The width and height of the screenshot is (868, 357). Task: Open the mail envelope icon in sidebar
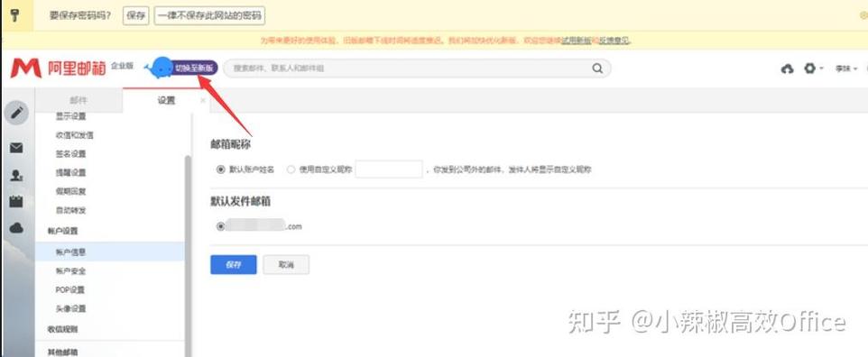pyautogui.click(x=16, y=148)
